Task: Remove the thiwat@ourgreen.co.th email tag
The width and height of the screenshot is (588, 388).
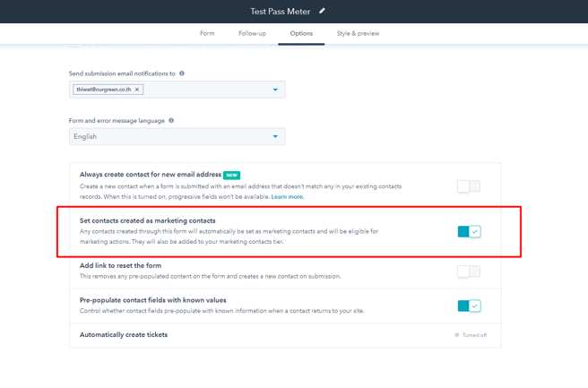Action: click(137, 90)
